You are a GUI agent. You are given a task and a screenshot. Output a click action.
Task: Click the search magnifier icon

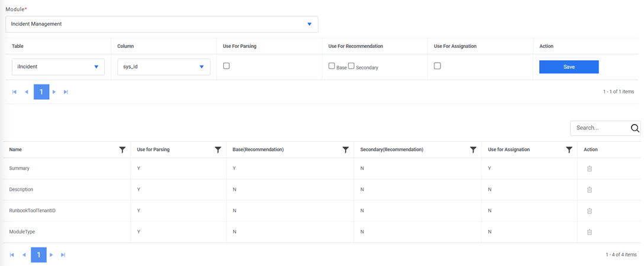(635, 128)
